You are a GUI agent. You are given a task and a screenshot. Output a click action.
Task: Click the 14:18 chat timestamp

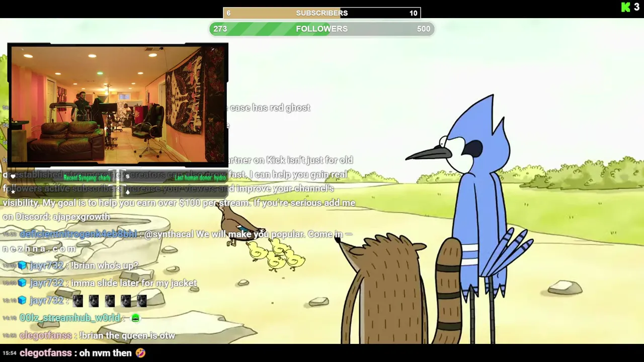[10, 318]
